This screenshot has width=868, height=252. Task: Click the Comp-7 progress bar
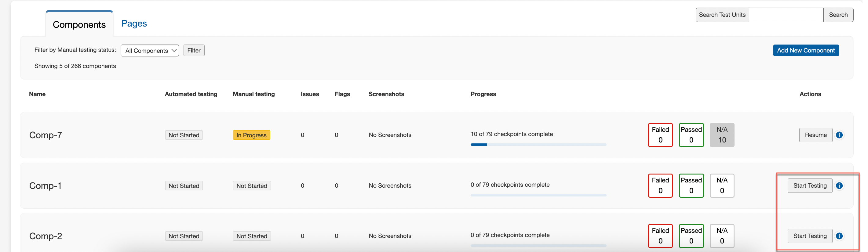[538, 145]
